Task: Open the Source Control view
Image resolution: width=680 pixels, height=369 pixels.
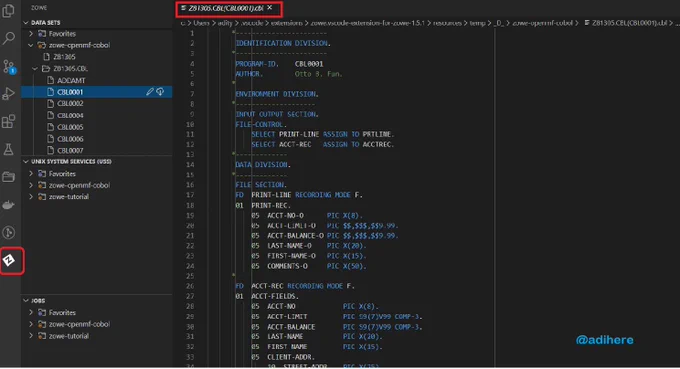Action: (x=9, y=66)
